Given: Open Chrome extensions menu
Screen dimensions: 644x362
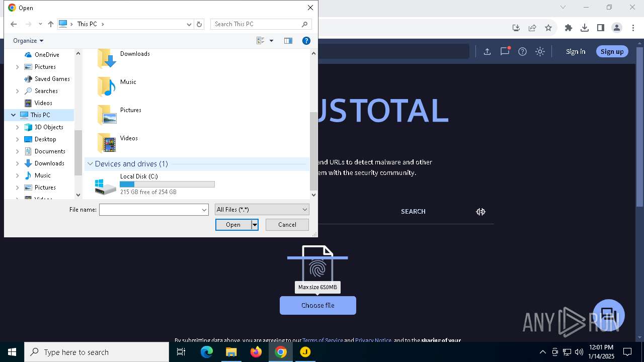Looking at the screenshot, I should point(569,28).
